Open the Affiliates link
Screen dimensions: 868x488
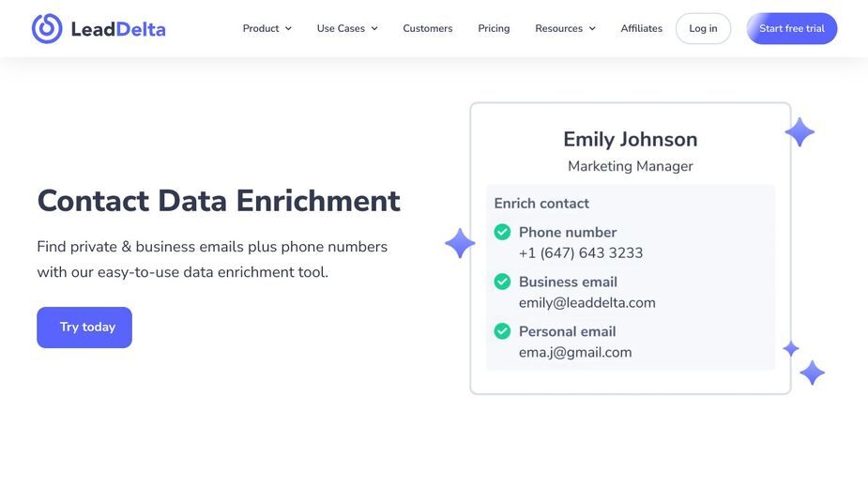tap(641, 28)
